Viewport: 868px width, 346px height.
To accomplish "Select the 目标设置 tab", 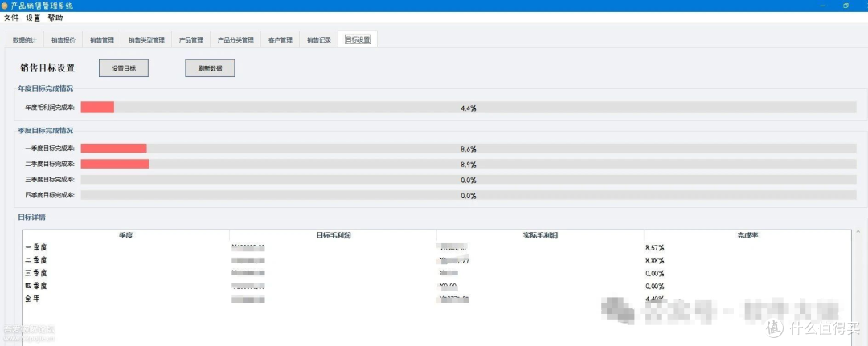I will click(358, 40).
